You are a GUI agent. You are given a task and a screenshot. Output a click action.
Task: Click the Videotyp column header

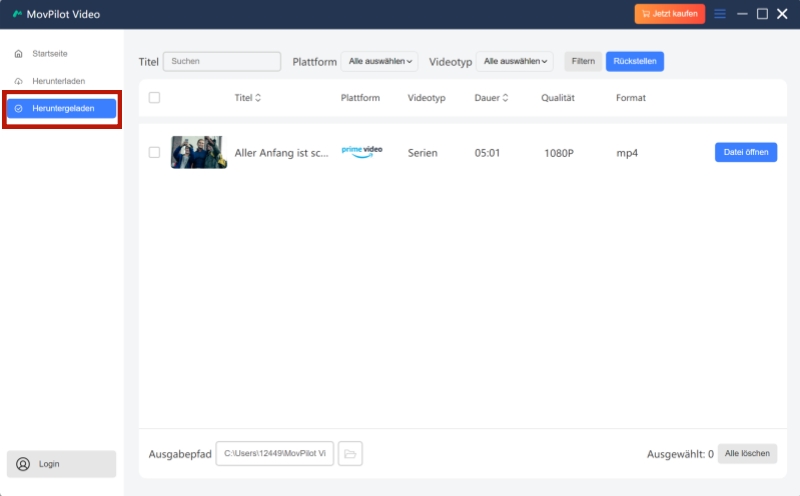pos(427,97)
